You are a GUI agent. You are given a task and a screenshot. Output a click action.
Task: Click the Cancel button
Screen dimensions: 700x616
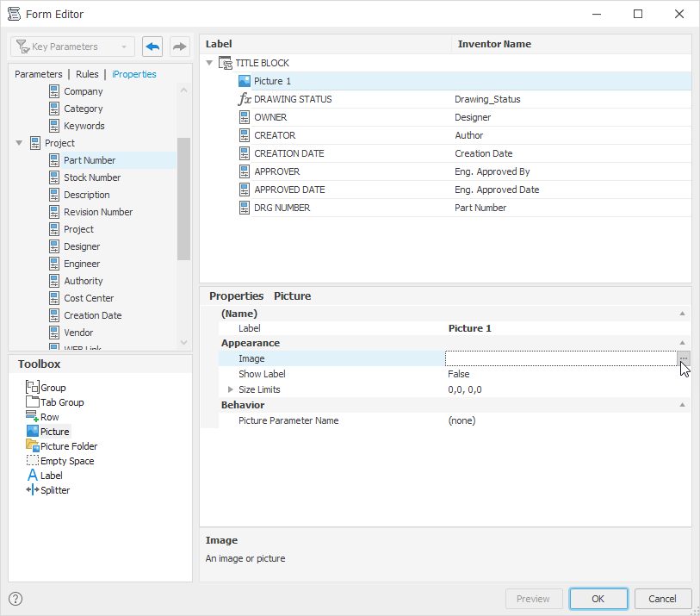point(662,599)
